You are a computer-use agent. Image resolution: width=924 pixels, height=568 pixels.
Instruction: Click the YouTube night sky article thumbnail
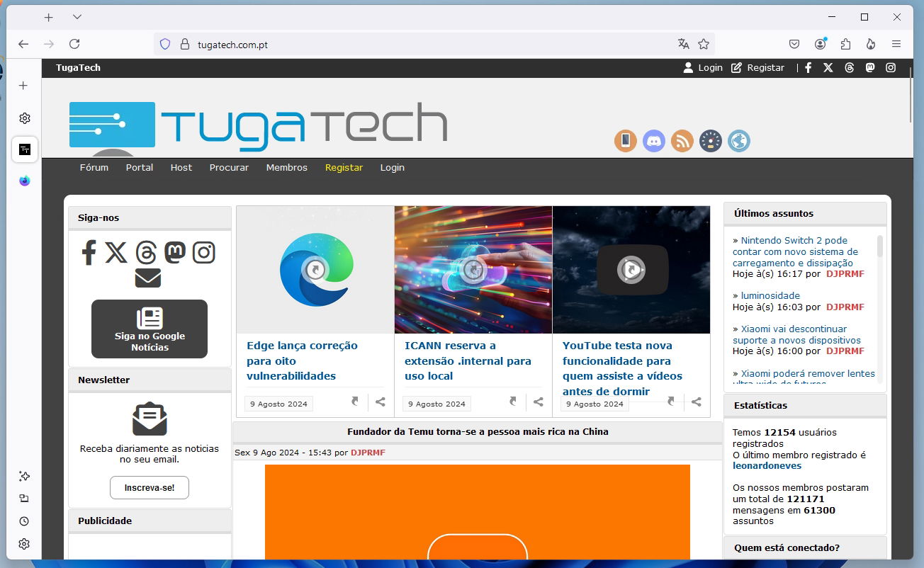coord(631,270)
